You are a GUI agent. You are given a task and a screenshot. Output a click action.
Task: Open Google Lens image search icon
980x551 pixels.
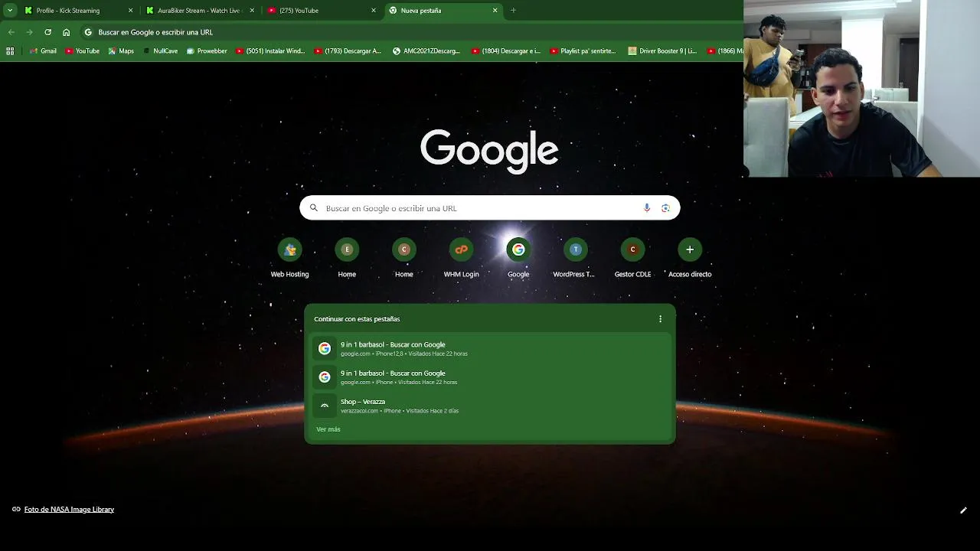click(665, 208)
